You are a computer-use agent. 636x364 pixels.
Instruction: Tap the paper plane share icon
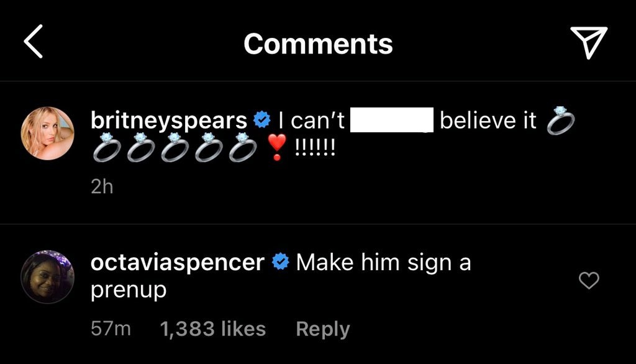pyautogui.click(x=588, y=42)
